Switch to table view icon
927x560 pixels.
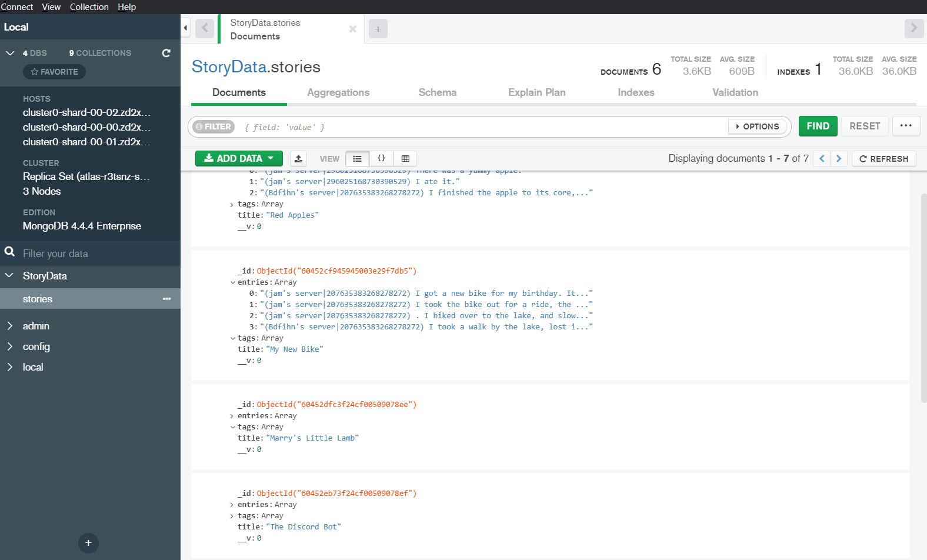click(405, 159)
